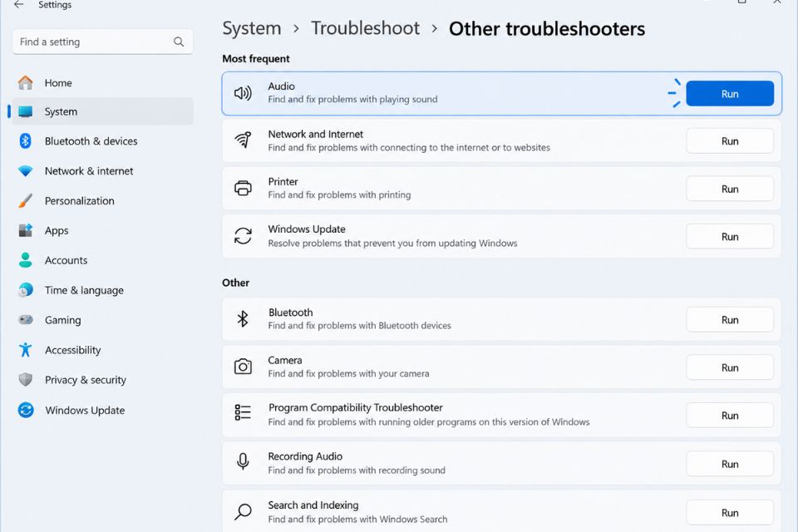Viewport: 798px width, 532px height.
Task: Click the Accessibility figure icon
Action: click(26, 350)
